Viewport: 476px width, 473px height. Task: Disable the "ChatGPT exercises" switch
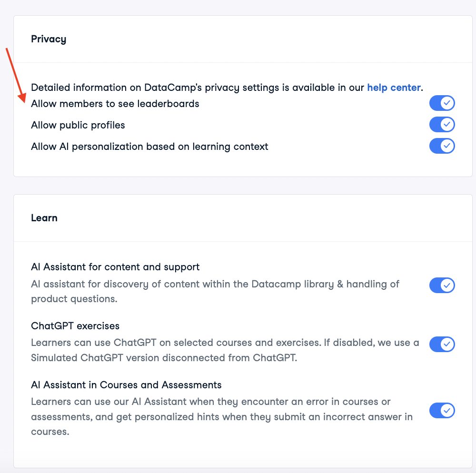point(442,344)
